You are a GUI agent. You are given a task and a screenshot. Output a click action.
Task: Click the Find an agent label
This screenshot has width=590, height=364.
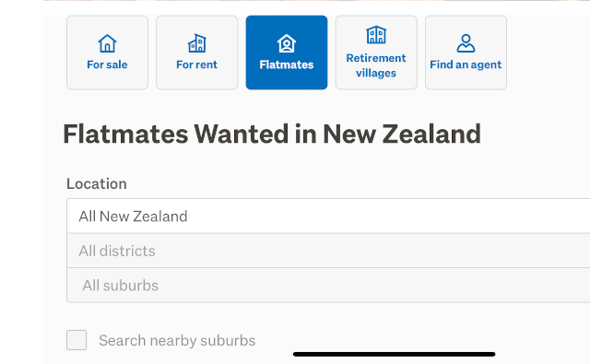point(466,65)
